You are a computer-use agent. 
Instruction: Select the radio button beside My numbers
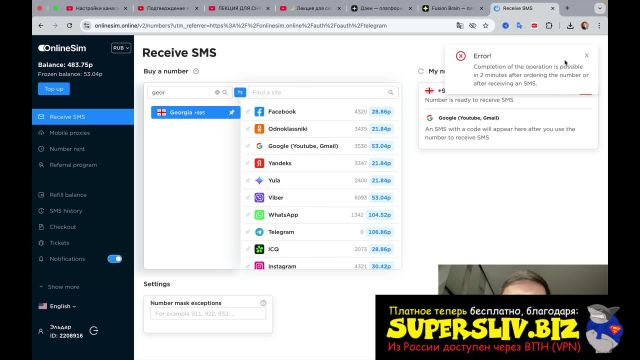tap(421, 71)
